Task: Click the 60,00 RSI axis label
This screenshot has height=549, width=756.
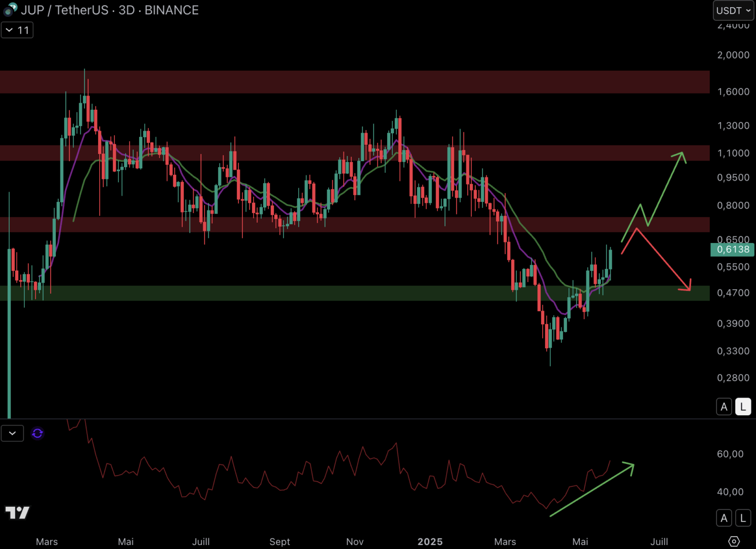Action: pyautogui.click(x=730, y=454)
